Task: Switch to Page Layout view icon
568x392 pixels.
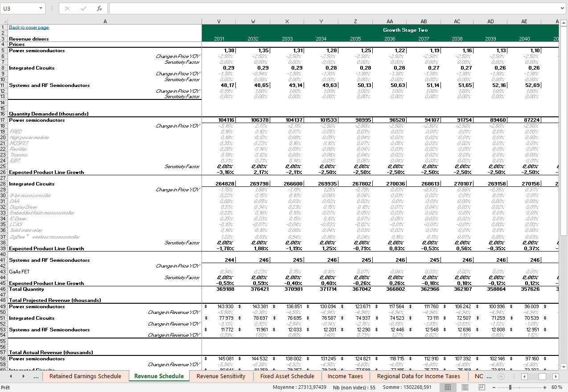Action: click(x=465, y=388)
